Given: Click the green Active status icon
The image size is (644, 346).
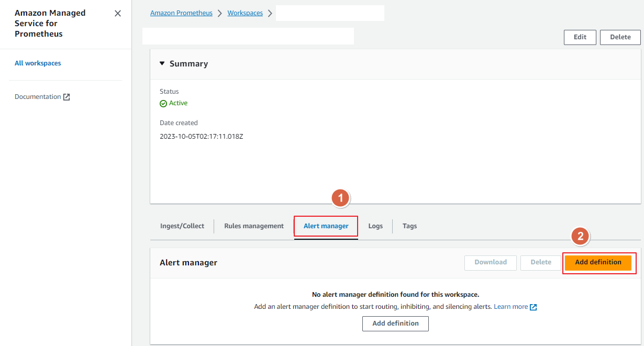Looking at the screenshot, I should [x=163, y=104].
